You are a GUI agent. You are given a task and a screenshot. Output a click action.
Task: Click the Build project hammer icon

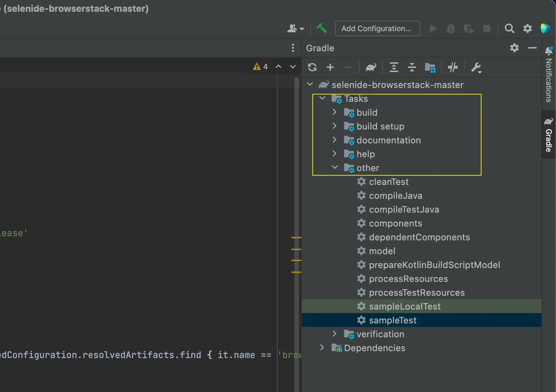coord(321,28)
